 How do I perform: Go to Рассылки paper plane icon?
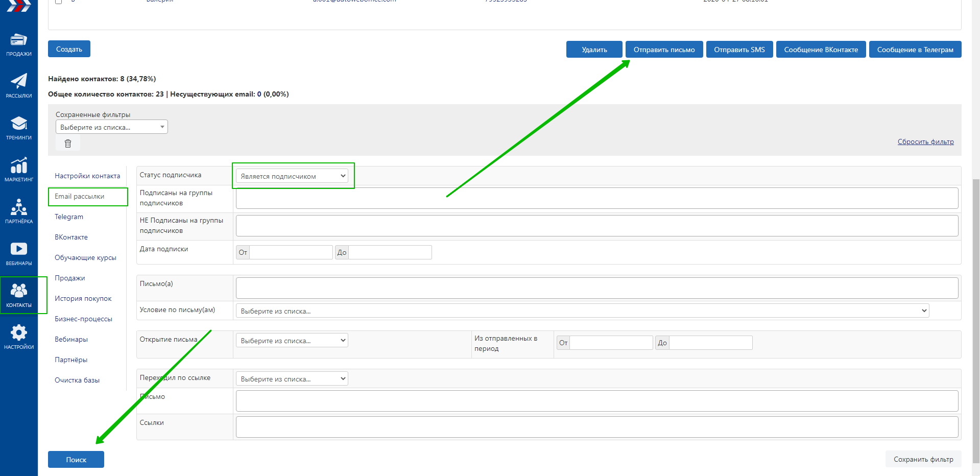19,85
